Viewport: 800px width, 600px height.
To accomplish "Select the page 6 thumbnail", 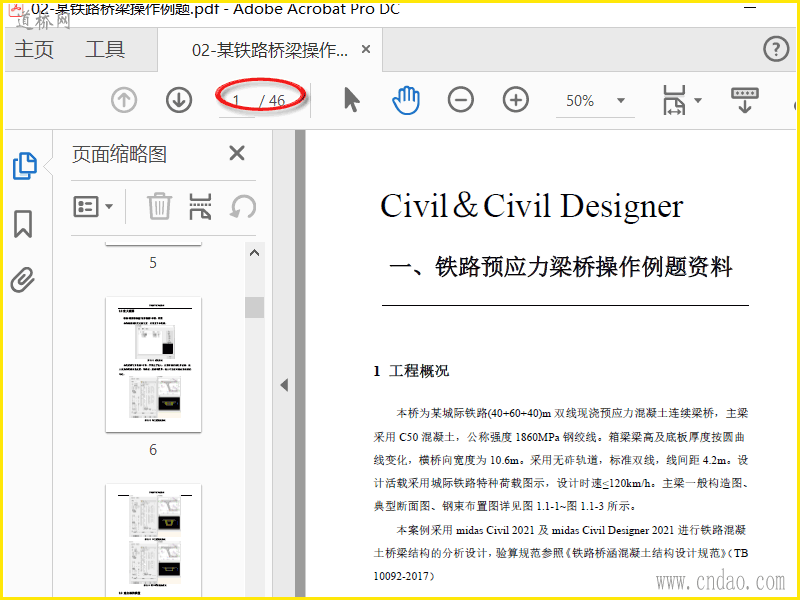I will [153, 365].
